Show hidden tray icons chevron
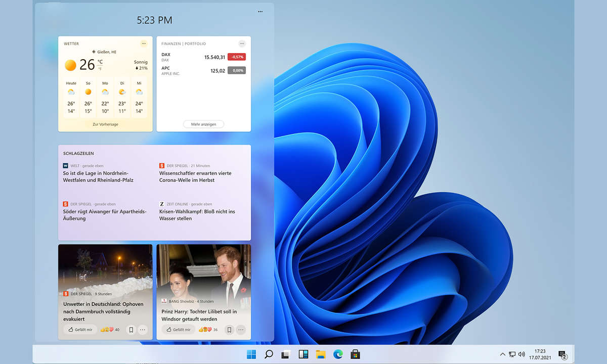The height and width of the screenshot is (364, 607). click(502, 354)
